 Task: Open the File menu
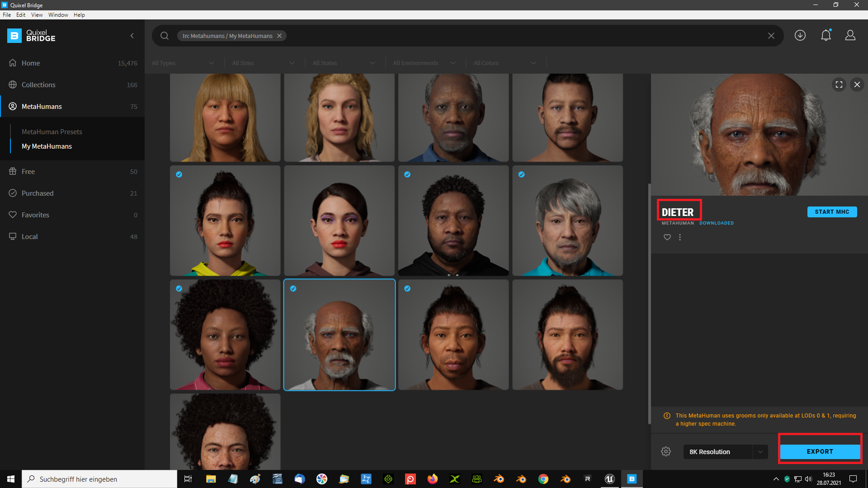[7, 15]
